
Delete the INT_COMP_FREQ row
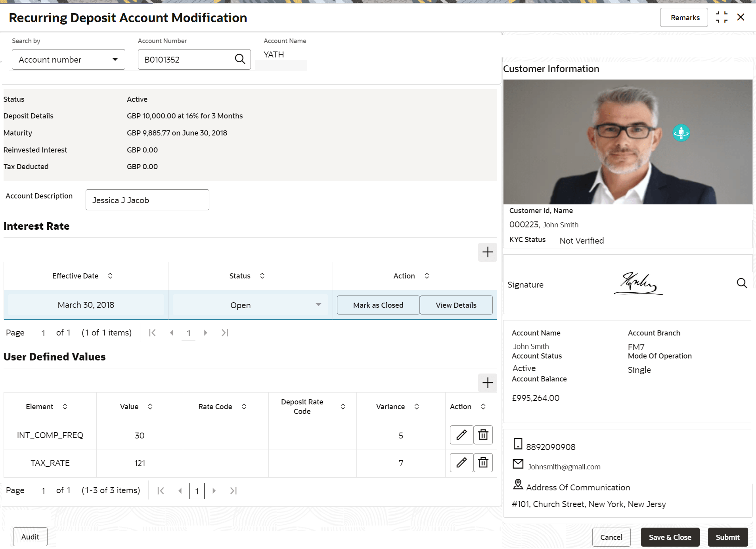pyautogui.click(x=483, y=435)
